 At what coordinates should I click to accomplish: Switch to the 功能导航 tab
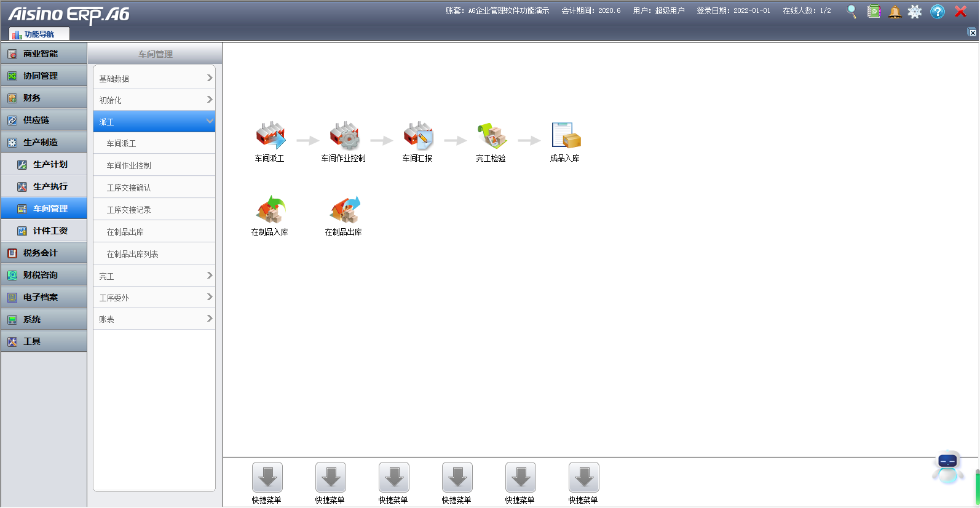click(x=39, y=34)
